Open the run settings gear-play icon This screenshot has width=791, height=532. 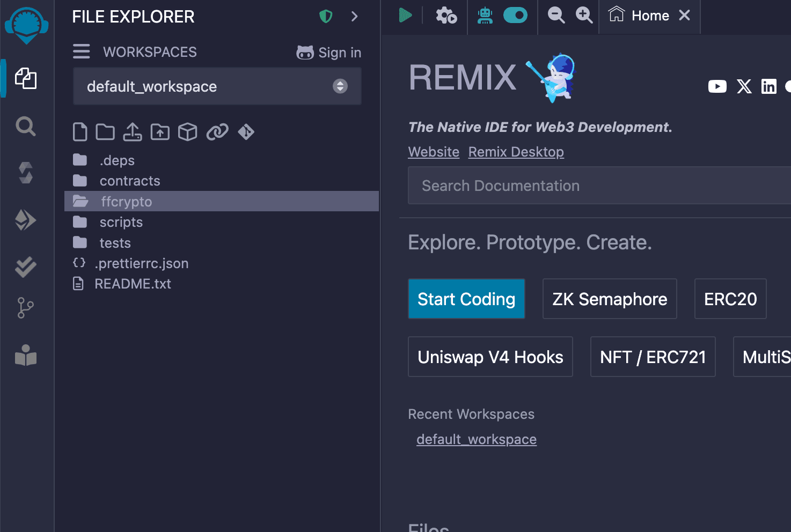click(x=446, y=16)
